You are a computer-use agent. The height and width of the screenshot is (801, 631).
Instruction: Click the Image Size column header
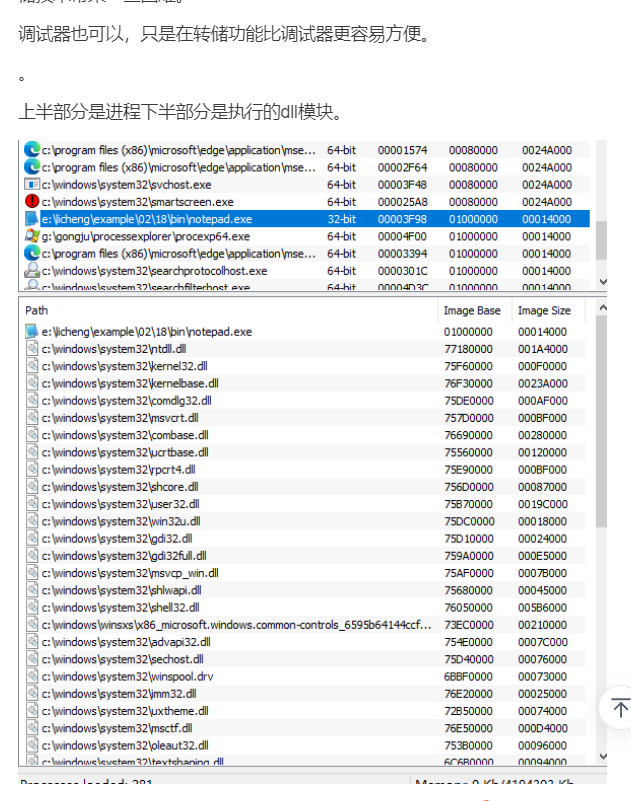[x=544, y=311]
